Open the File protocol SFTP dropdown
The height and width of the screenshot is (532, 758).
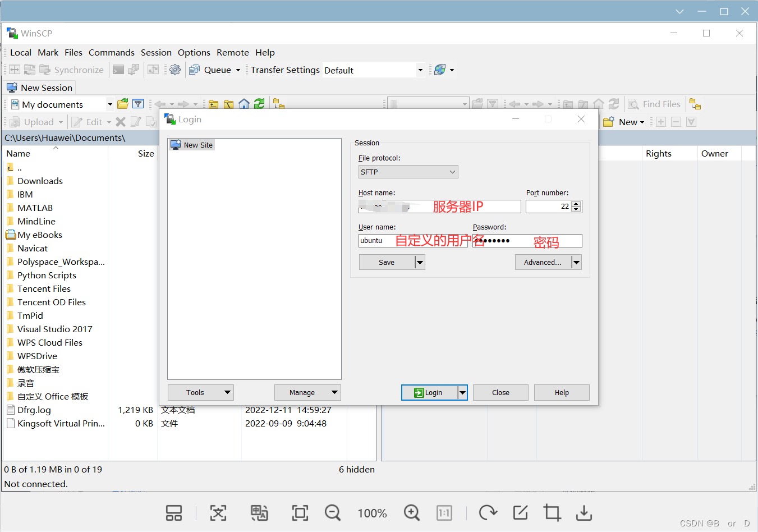click(x=408, y=172)
